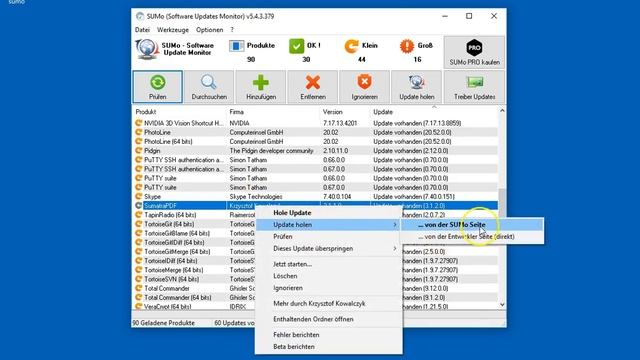Click the green OK checkmark icon
This screenshot has height=360, width=640.
click(297, 46)
